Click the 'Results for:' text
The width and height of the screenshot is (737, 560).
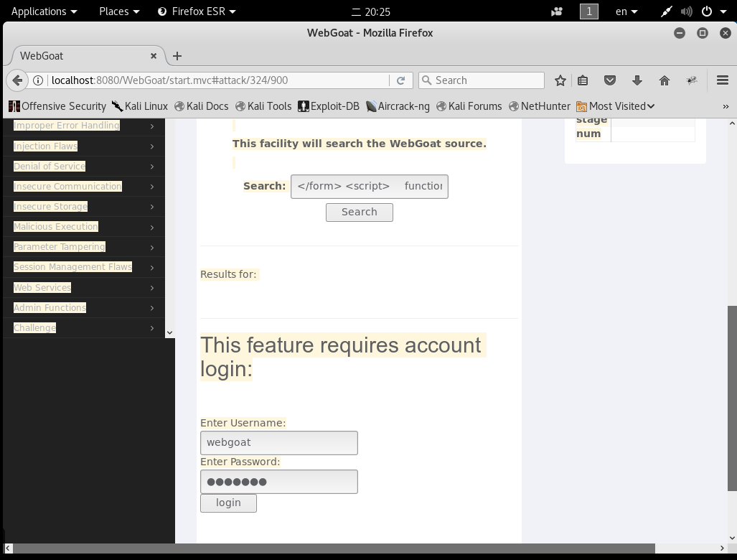tap(228, 274)
